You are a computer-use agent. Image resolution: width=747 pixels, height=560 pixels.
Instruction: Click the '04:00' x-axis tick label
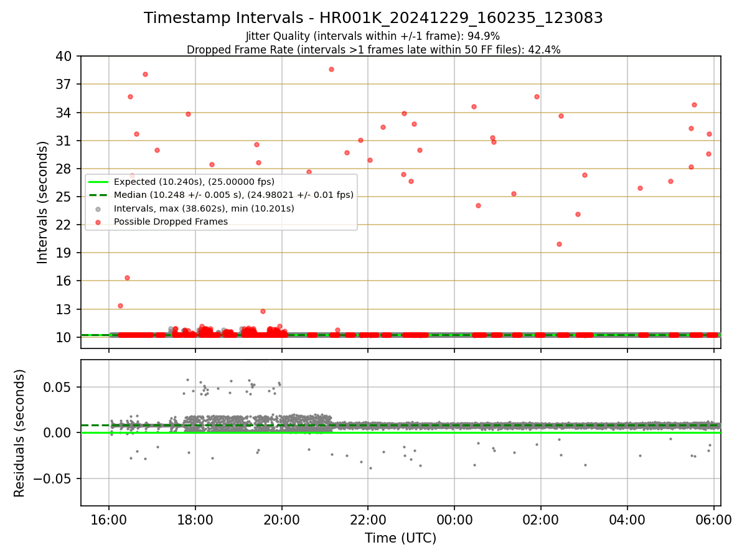(x=627, y=519)
